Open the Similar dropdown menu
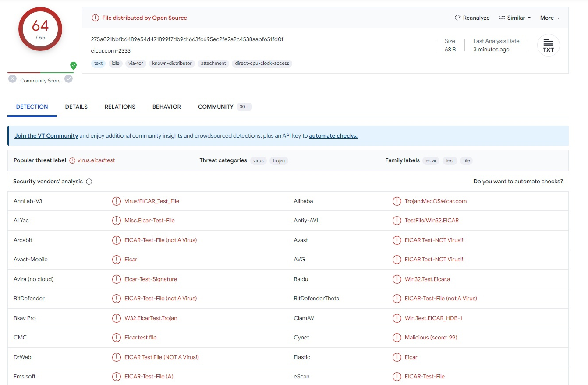588x385 pixels. (x=515, y=18)
